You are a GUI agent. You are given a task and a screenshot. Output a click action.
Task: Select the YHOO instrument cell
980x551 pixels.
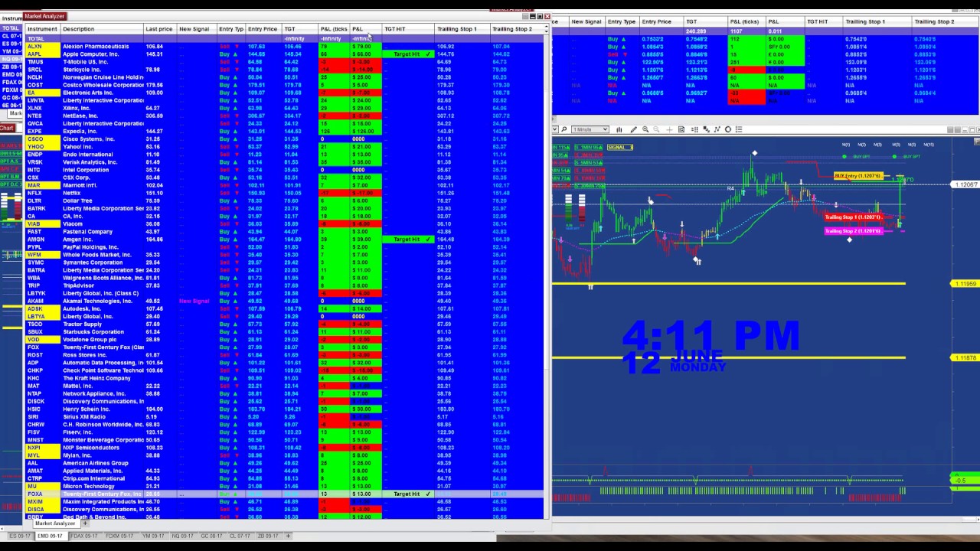tap(42, 147)
